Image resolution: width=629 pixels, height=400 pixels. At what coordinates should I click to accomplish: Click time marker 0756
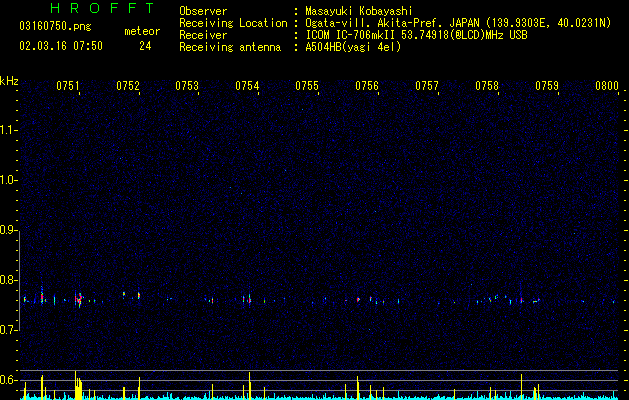pyautogui.click(x=367, y=86)
